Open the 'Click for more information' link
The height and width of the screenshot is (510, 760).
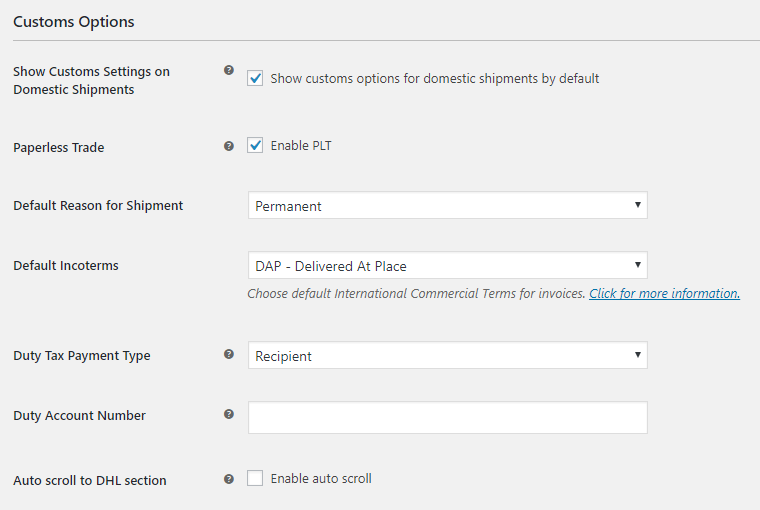tap(664, 294)
